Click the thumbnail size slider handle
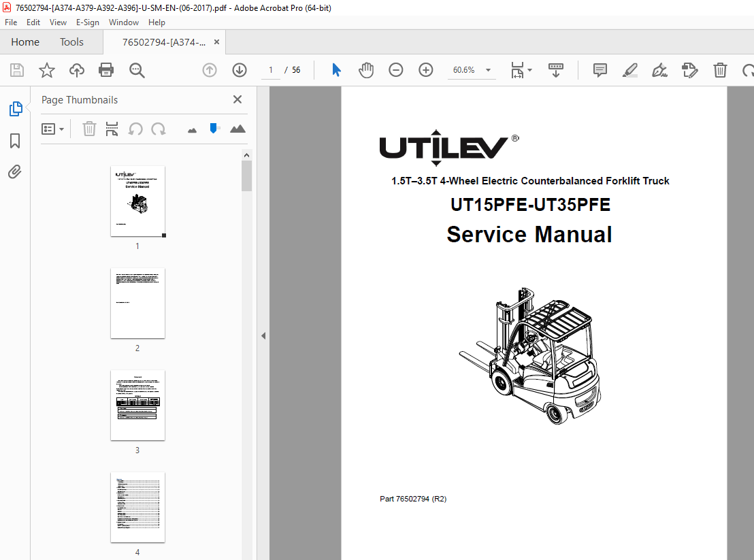Viewport: 754px width, 560px height. click(x=214, y=129)
